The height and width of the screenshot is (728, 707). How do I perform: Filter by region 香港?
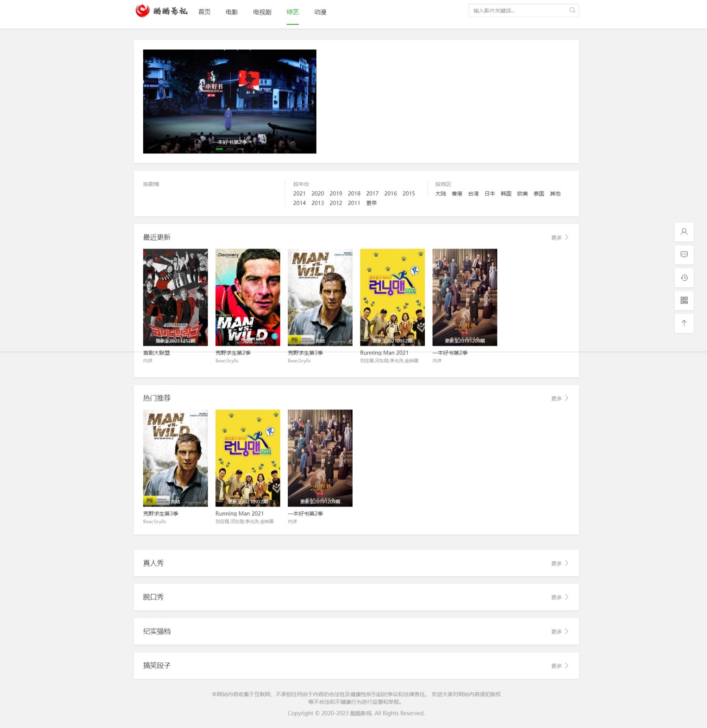click(x=457, y=194)
